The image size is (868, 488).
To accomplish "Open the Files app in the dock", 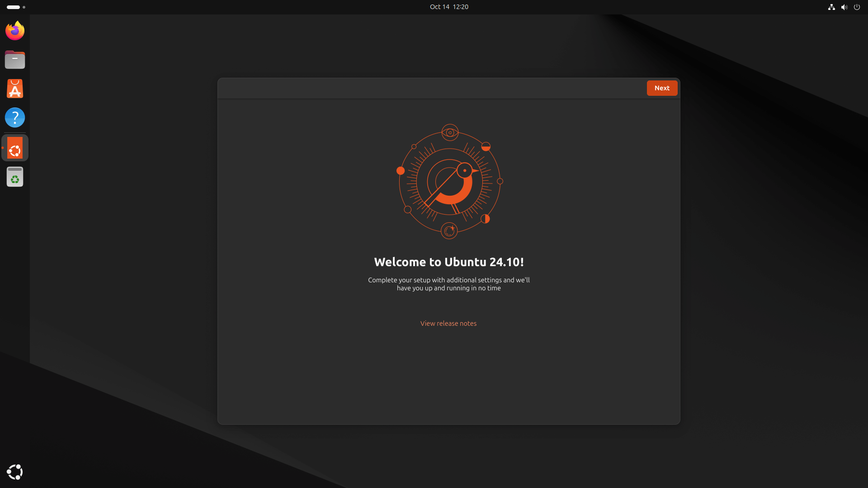I will click(14, 59).
